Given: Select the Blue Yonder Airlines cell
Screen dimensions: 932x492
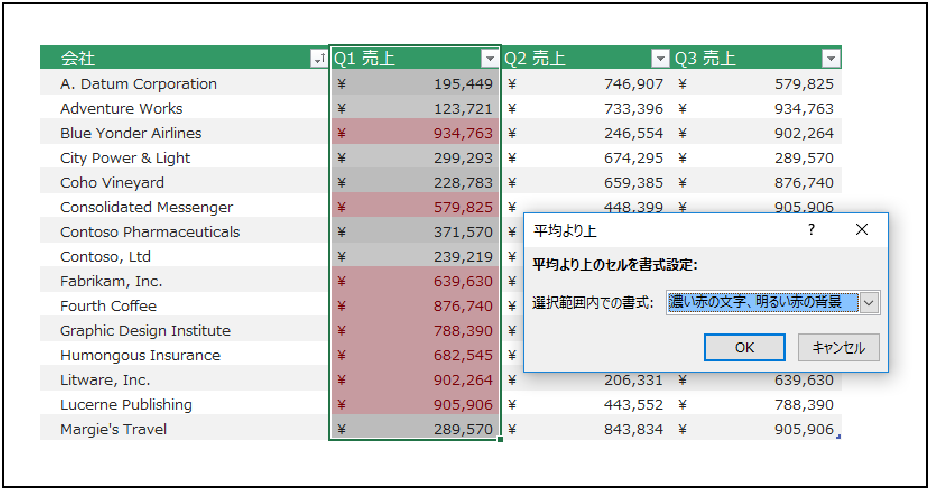Looking at the screenshot, I should pos(184,133).
